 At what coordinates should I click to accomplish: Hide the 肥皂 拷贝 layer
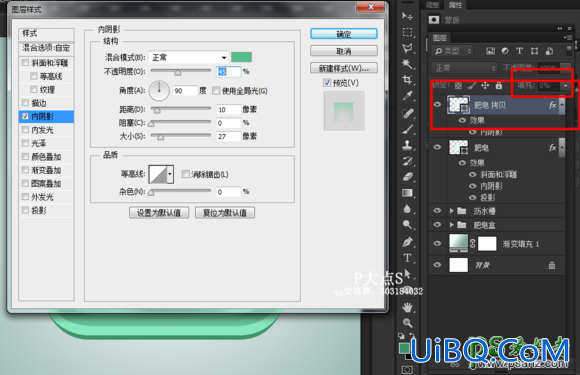[437, 105]
